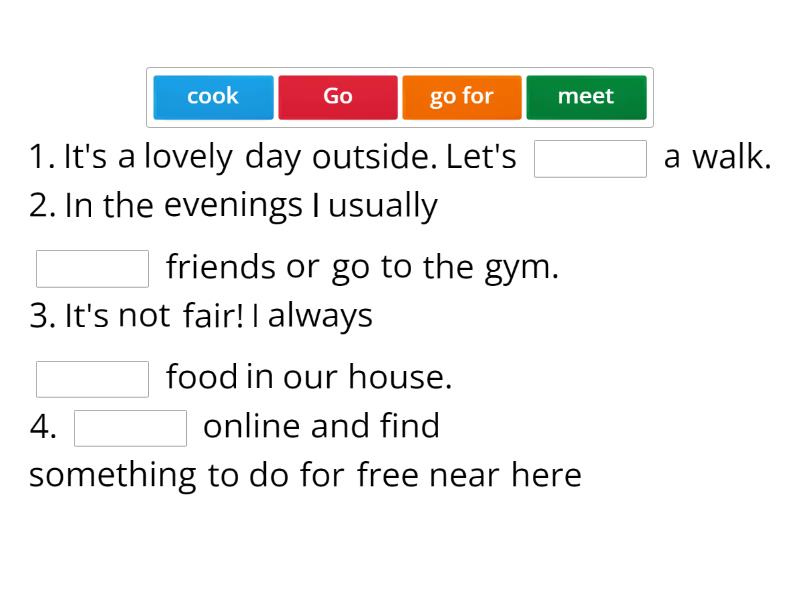Pick the red "Go" word tile
800x600 pixels.
[338, 97]
